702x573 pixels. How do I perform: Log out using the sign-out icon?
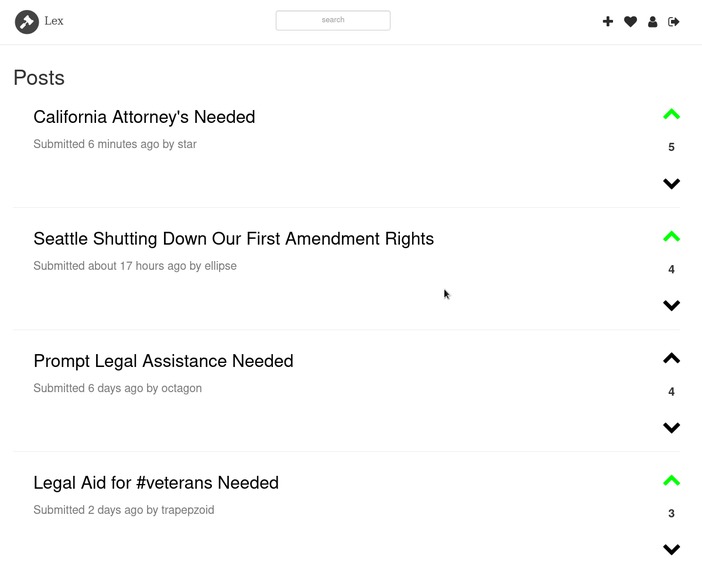pos(674,21)
